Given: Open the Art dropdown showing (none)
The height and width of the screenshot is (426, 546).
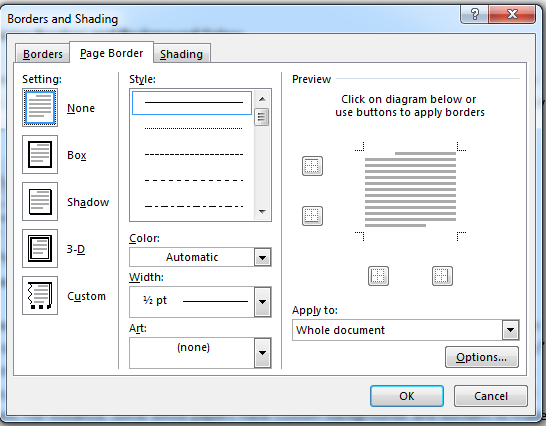Looking at the screenshot, I should pos(200,353).
